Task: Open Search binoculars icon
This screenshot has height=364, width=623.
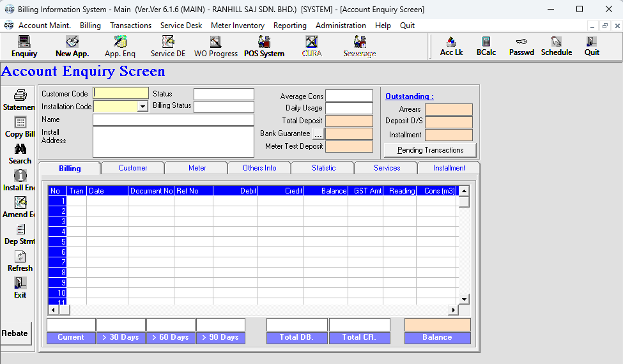Action: pos(20,154)
